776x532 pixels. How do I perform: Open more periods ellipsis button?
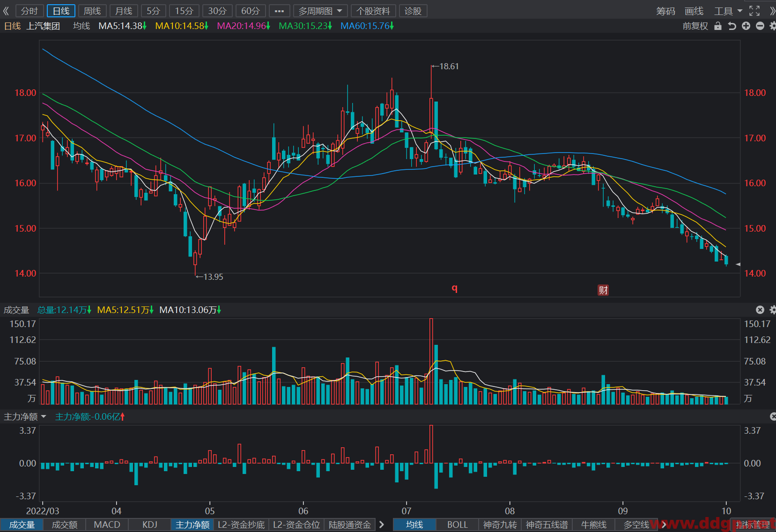279,11
